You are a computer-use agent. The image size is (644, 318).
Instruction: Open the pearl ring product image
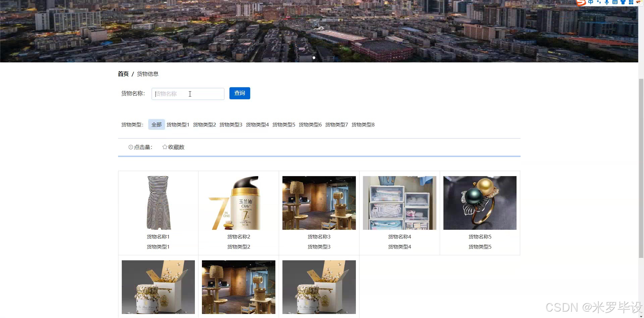[480, 203]
